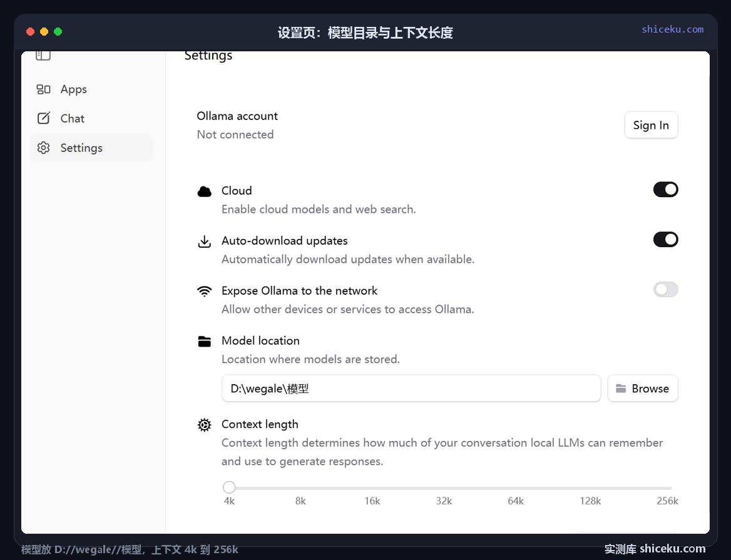This screenshot has width=731, height=560.
Task: Turn off Auto-download updates switch
Action: pyautogui.click(x=665, y=240)
